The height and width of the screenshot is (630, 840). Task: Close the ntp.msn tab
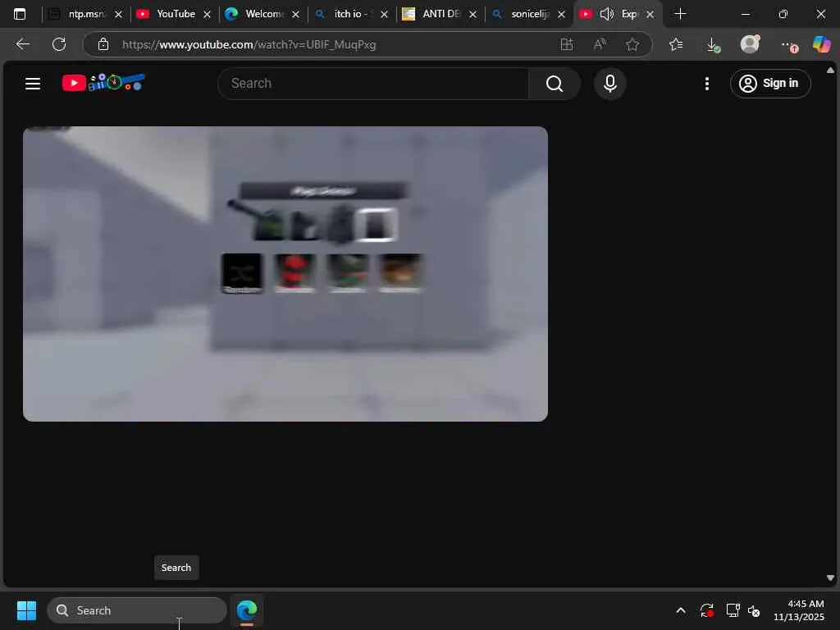[118, 15]
